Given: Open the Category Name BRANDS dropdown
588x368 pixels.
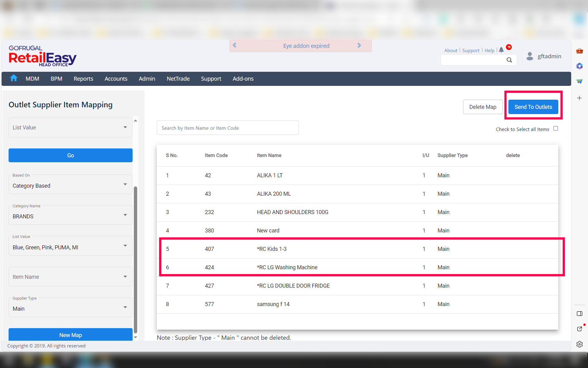Looking at the screenshot, I should click(125, 215).
